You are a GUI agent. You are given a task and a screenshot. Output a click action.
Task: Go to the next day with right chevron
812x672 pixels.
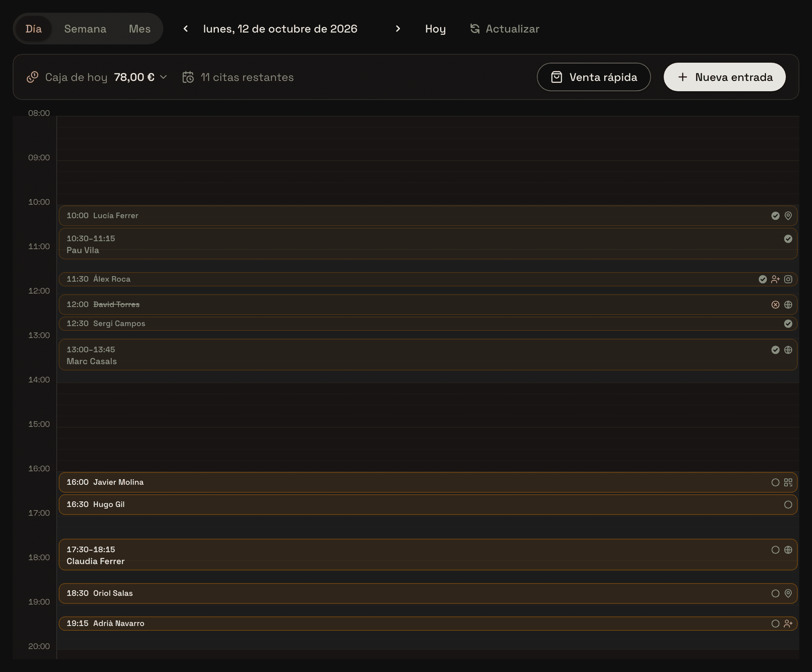click(x=398, y=29)
